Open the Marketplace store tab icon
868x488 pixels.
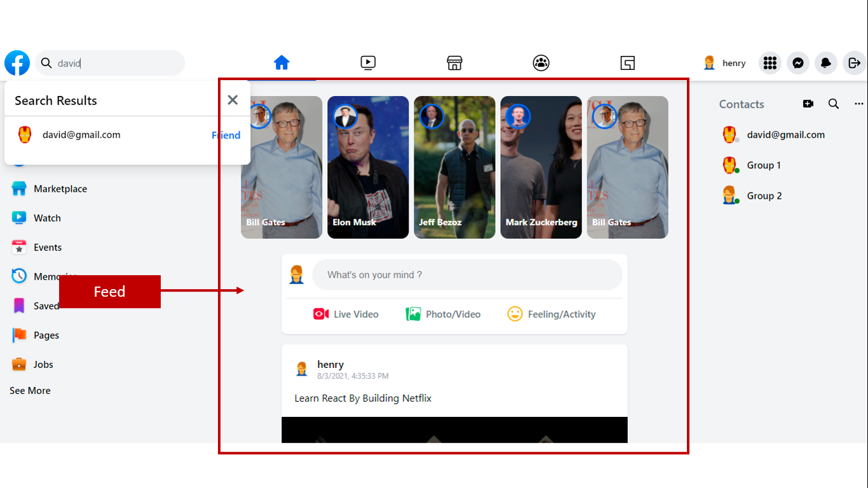[454, 62]
